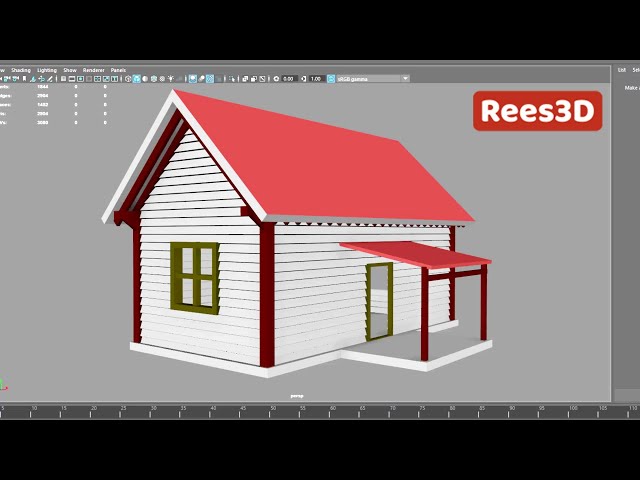Screen dimensions: 640x480
Task: Click the gamma reset icon
Action: [x=304, y=78]
